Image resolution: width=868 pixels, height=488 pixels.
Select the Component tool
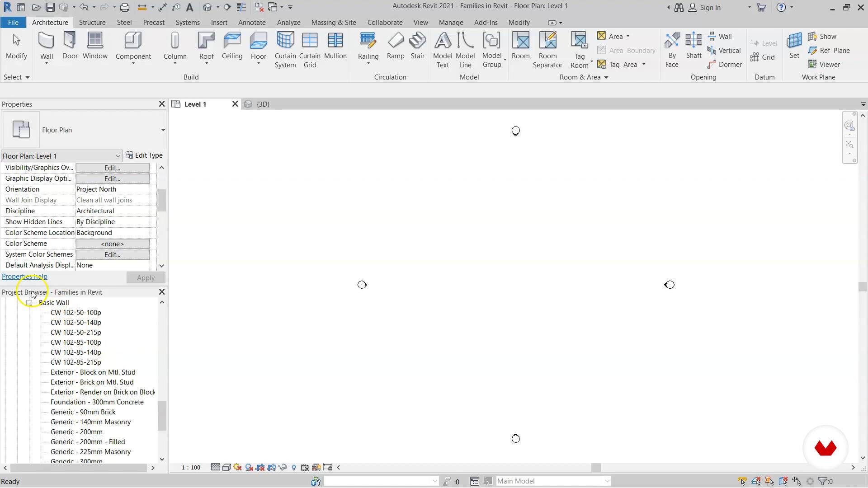coord(133,47)
